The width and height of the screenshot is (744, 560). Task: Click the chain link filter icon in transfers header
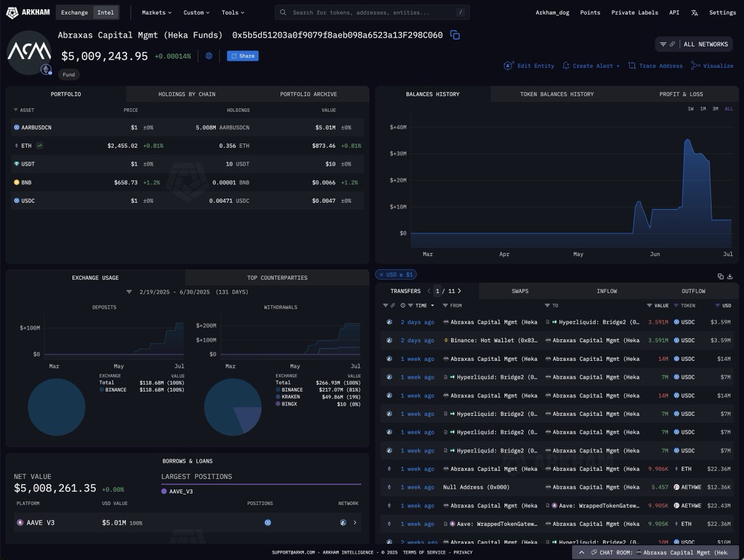tap(392, 305)
